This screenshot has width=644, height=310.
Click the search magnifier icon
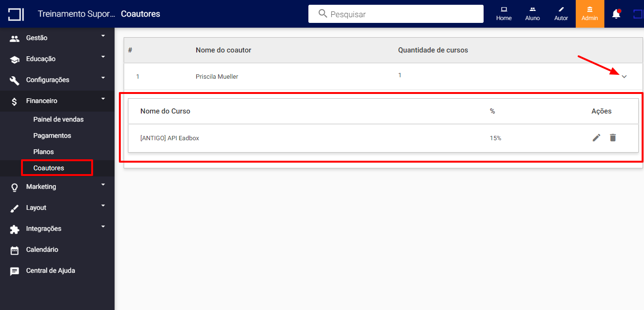pos(323,13)
